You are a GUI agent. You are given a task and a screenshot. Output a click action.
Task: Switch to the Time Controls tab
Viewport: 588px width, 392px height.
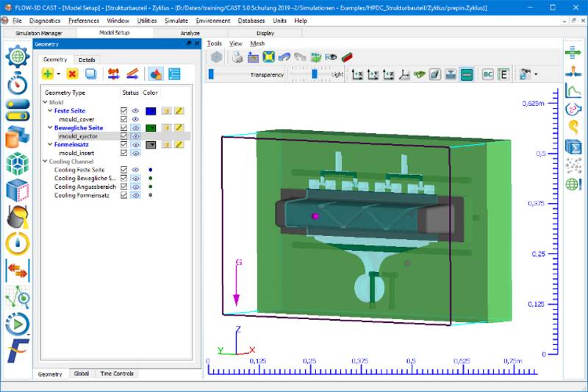tap(116, 374)
